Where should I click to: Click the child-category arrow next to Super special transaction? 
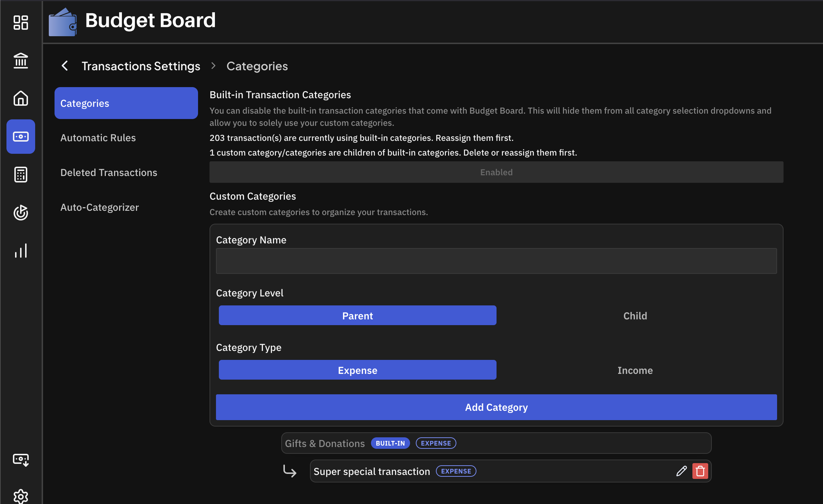coord(290,471)
